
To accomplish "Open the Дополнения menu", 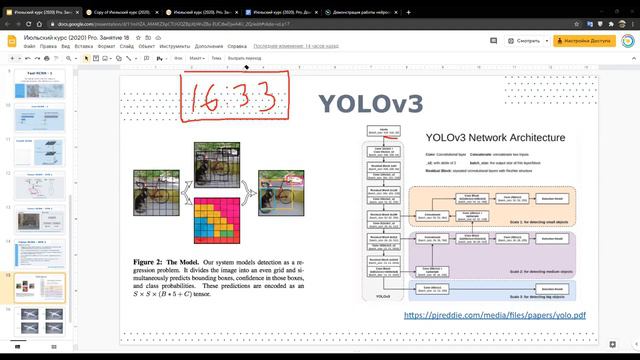I will pos(209,47).
